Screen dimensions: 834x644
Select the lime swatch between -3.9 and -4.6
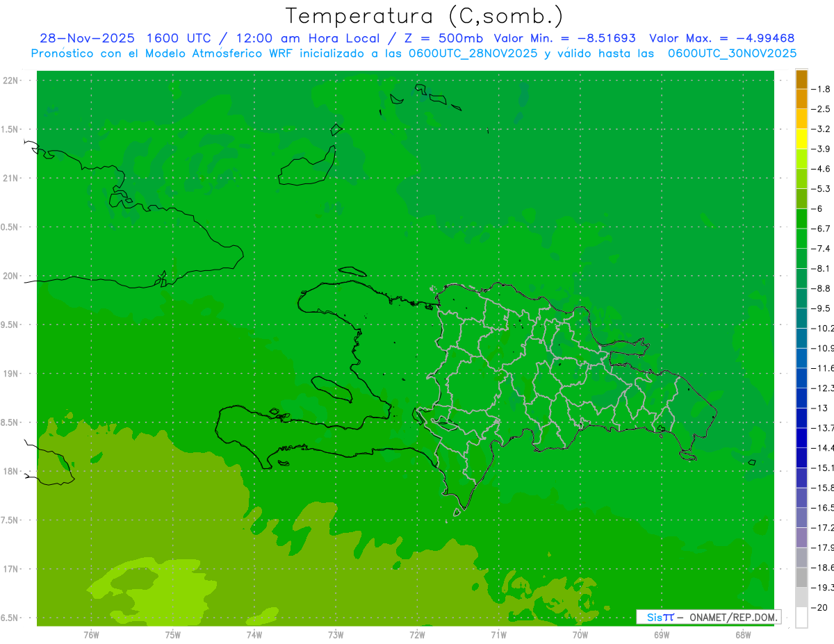pyautogui.click(x=801, y=159)
